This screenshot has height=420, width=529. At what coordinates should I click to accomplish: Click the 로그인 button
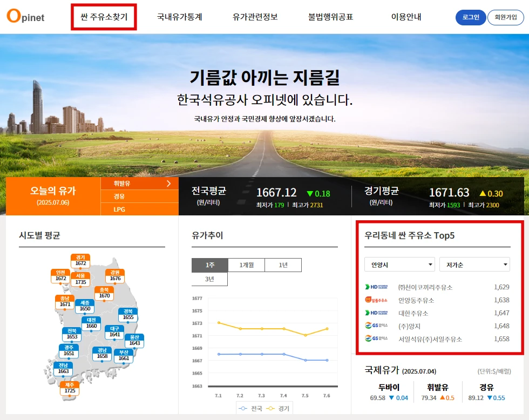tap(470, 17)
